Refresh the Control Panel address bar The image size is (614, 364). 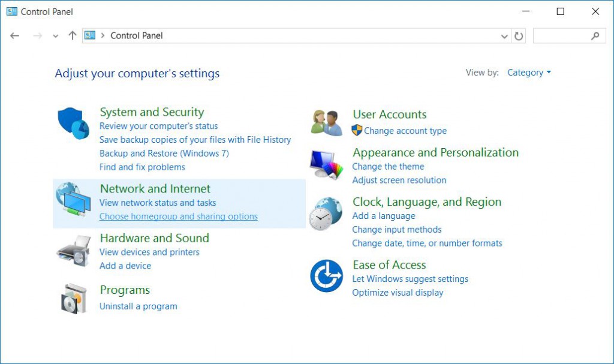point(519,36)
